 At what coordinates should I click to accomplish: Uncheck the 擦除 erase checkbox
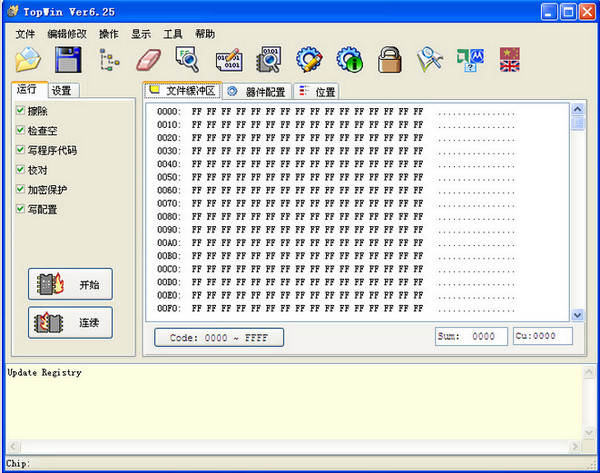point(20,110)
